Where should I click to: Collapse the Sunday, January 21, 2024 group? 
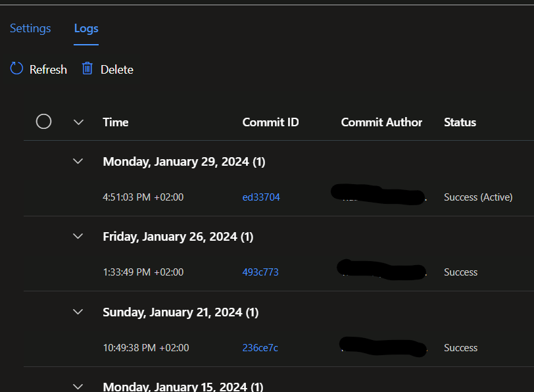pyautogui.click(x=78, y=312)
